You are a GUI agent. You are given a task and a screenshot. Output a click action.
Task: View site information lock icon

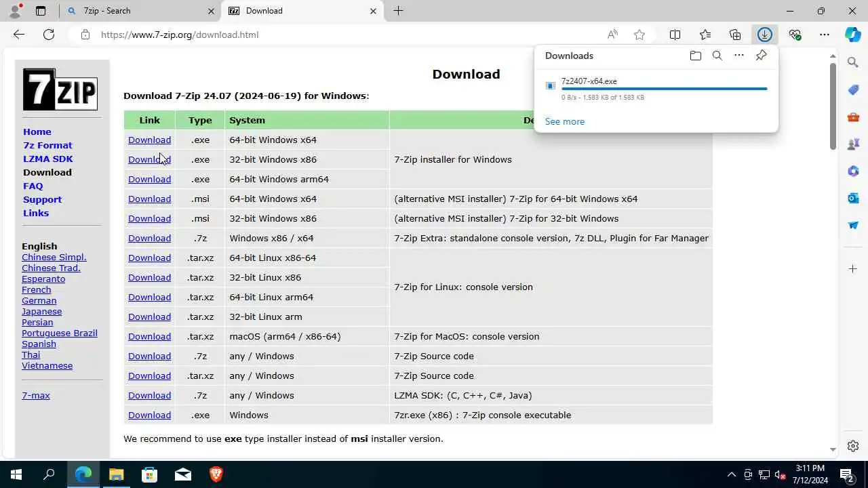[x=85, y=35]
